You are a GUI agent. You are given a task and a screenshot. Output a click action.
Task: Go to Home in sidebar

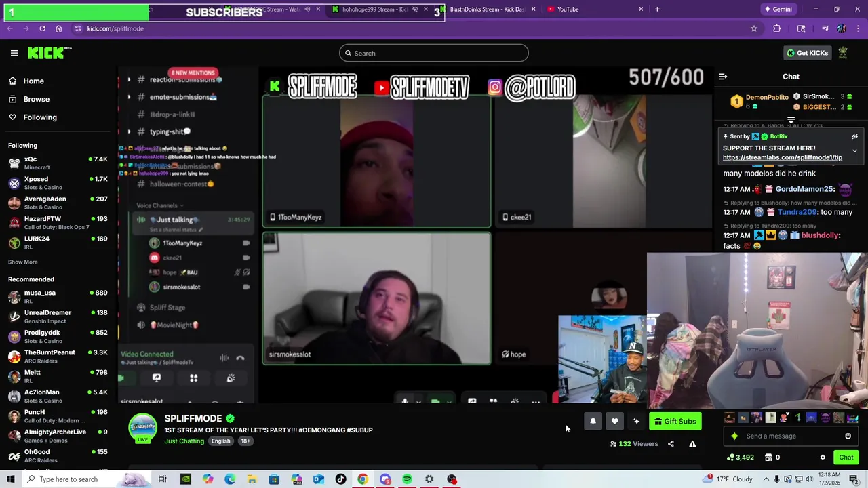tap(33, 81)
